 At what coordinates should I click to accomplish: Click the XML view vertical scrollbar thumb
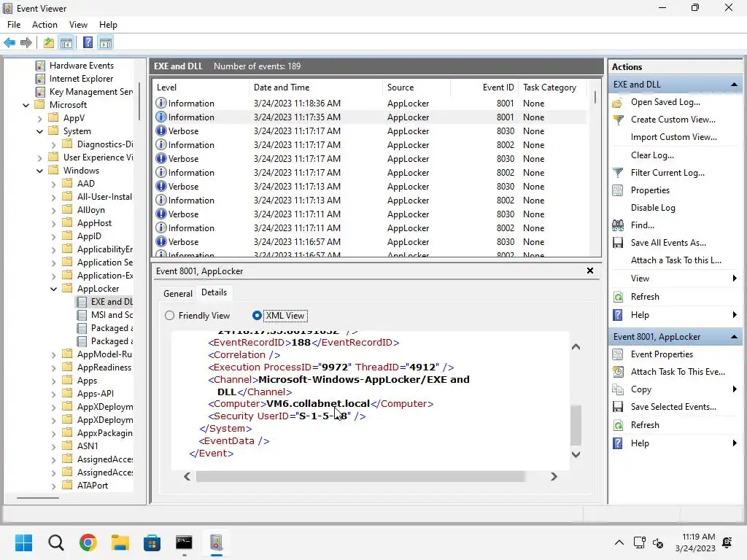[x=576, y=425]
